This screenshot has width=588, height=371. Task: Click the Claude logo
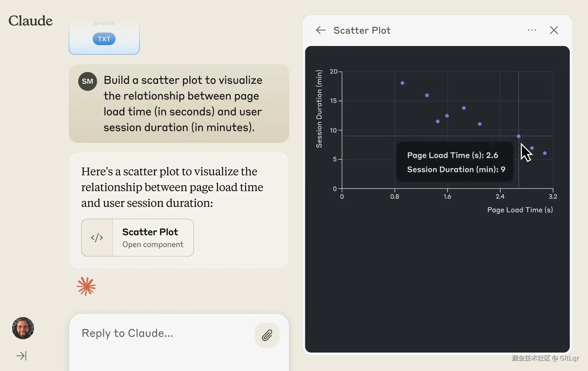click(30, 21)
